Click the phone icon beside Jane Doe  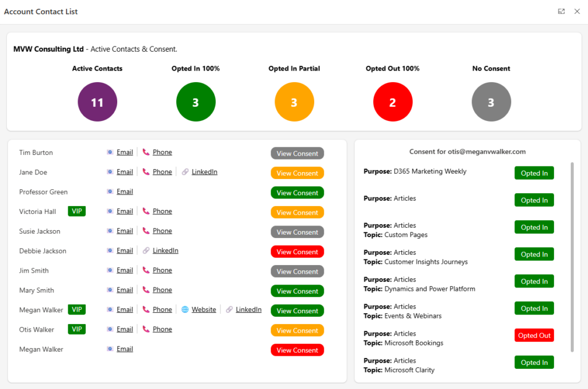pyautogui.click(x=146, y=172)
